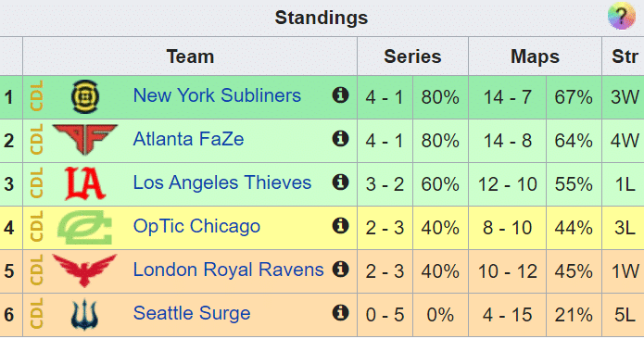Open the Atlanta FaZe team link

188,139
